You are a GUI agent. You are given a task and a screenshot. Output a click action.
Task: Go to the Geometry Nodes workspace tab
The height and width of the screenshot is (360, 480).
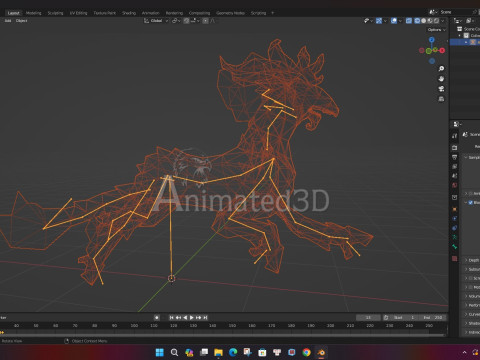click(x=230, y=13)
